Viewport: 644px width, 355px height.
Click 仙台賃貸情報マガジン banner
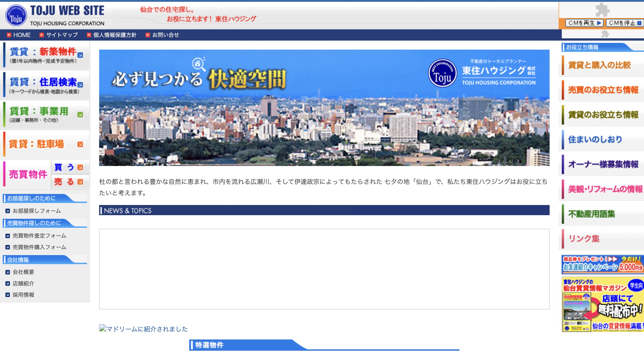point(603,304)
